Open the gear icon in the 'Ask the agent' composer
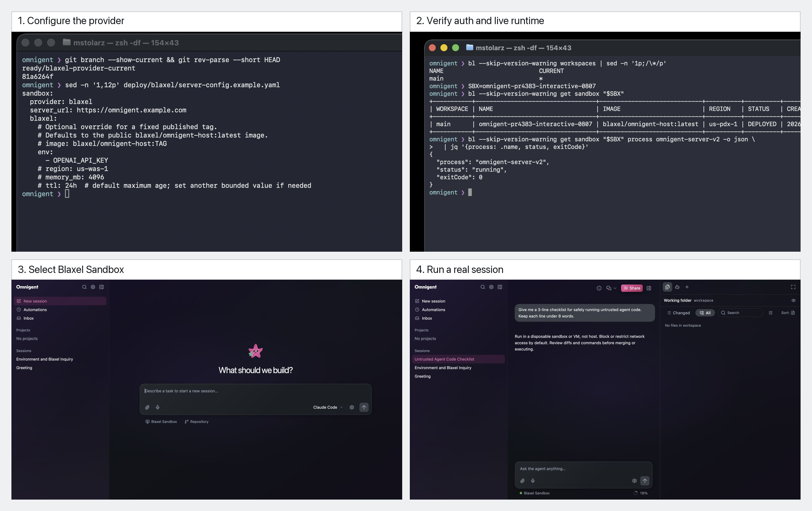This screenshot has height=511, width=812. point(634,481)
